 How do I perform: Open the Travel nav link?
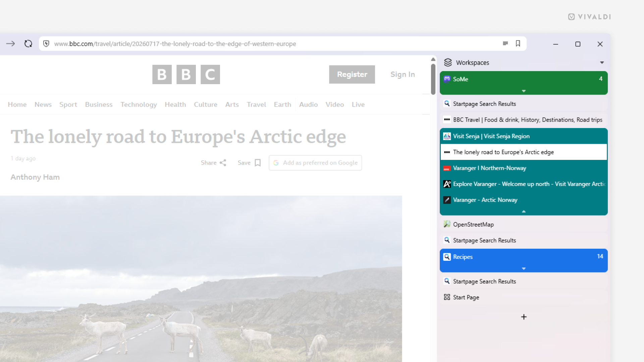point(256,104)
